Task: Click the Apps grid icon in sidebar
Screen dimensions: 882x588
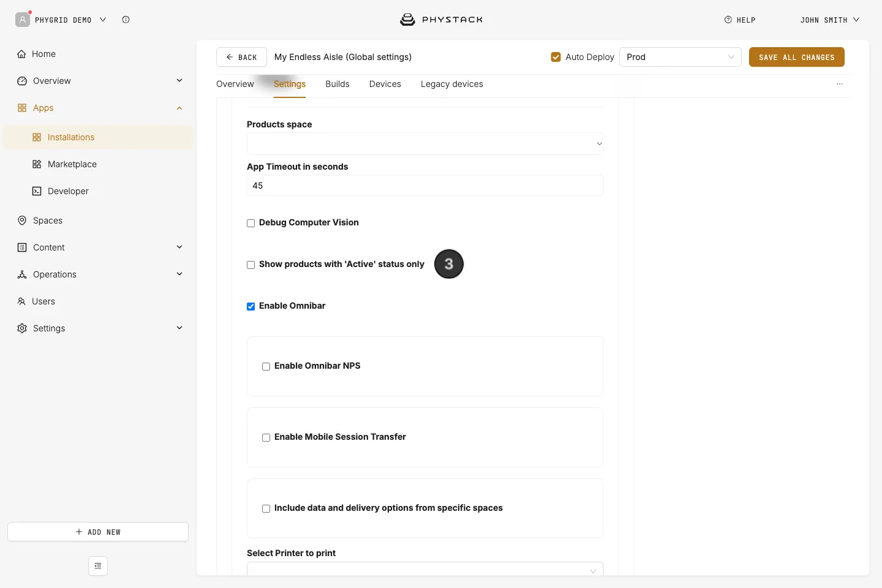Action: pyautogui.click(x=22, y=108)
